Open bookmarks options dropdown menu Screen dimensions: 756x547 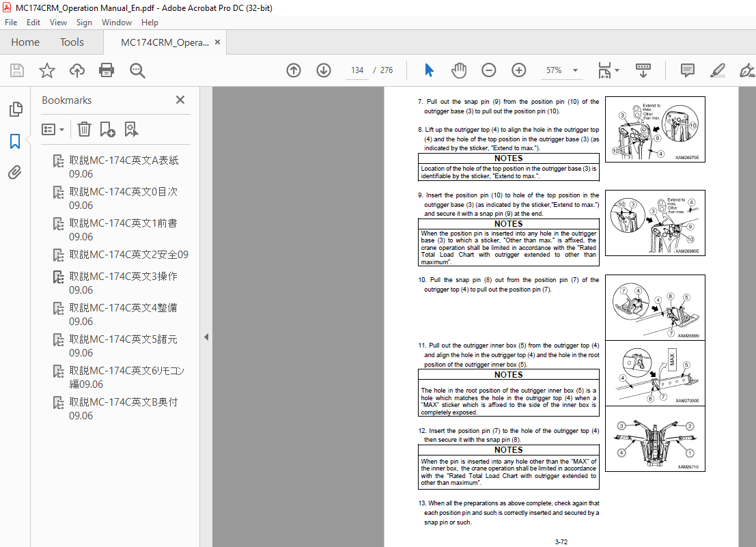[x=53, y=129]
